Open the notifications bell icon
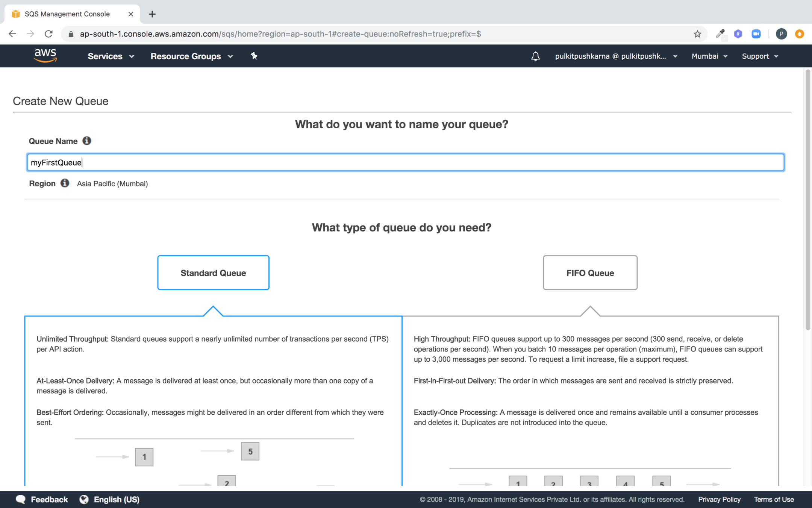The width and height of the screenshot is (812, 508). [x=535, y=56]
